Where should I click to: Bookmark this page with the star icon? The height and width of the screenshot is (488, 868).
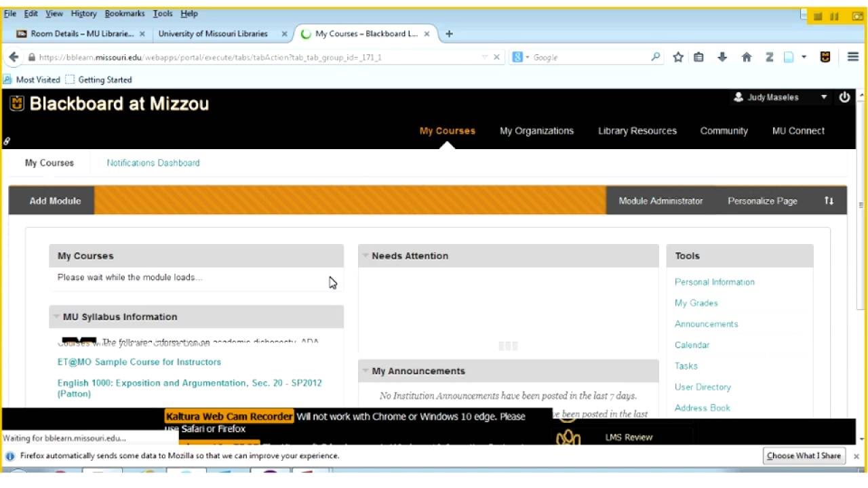677,58
